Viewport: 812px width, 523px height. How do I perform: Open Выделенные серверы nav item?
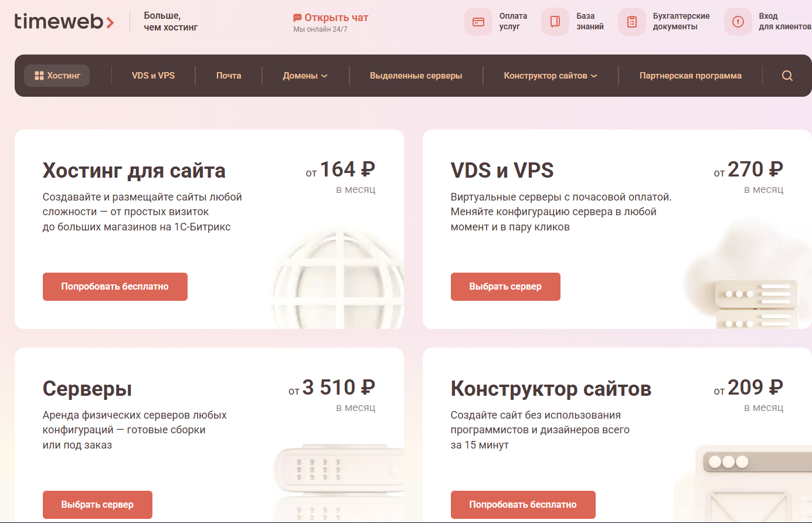pyautogui.click(x=416, y=76)
